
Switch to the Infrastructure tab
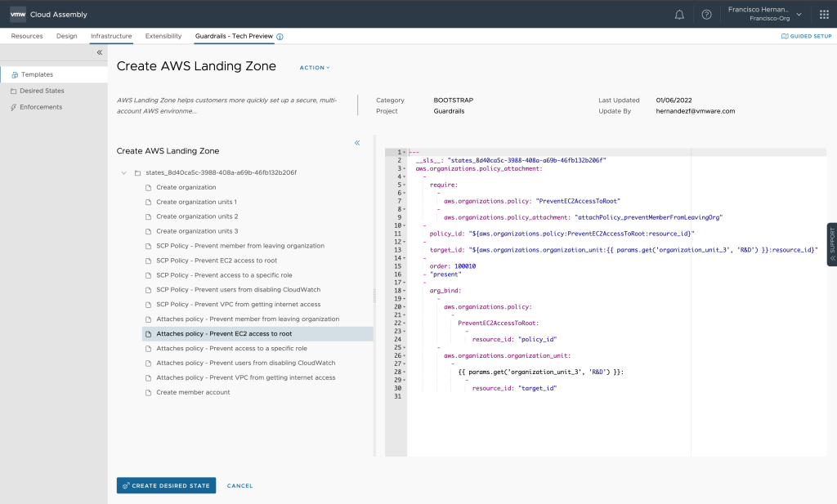click(111, 37)
